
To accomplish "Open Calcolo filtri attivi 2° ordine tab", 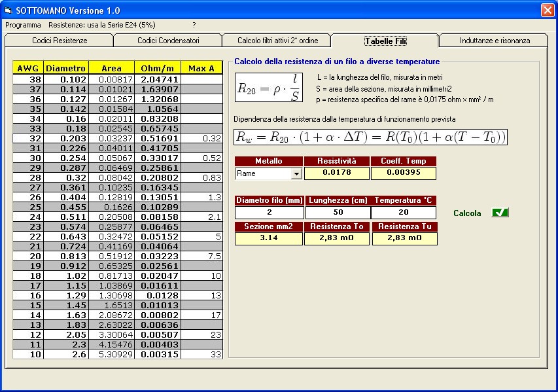I will [278, 41].
